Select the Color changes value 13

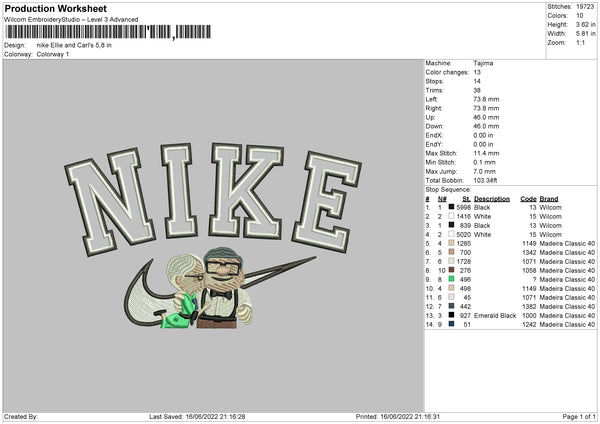tap(477, 72)
